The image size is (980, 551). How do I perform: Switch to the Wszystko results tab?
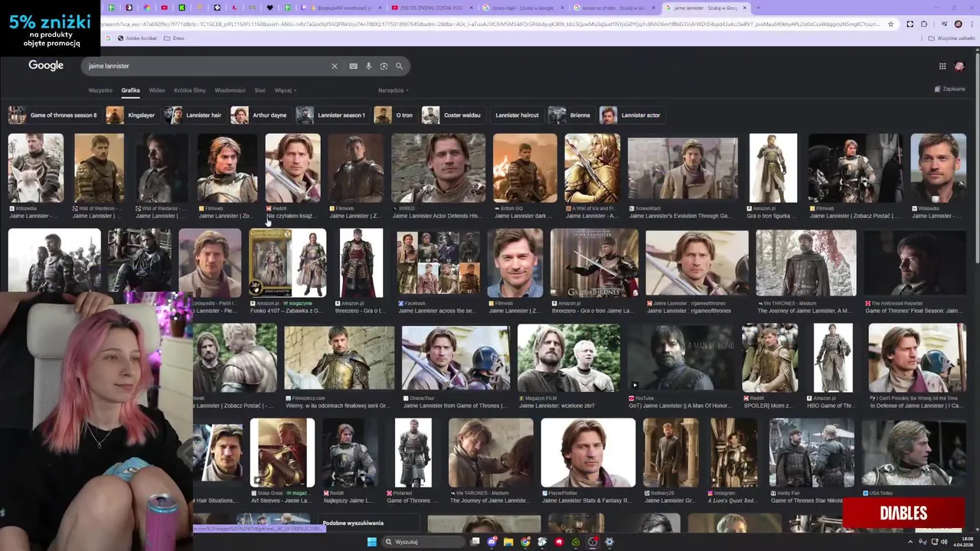coord(100,90)
